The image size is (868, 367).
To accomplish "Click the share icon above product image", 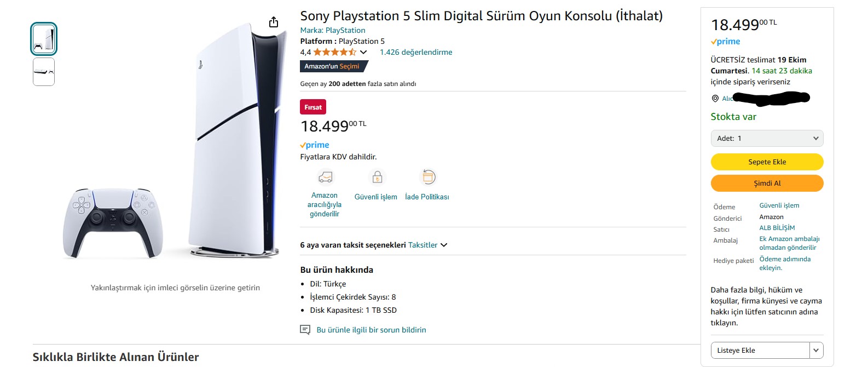I will 274,22.
